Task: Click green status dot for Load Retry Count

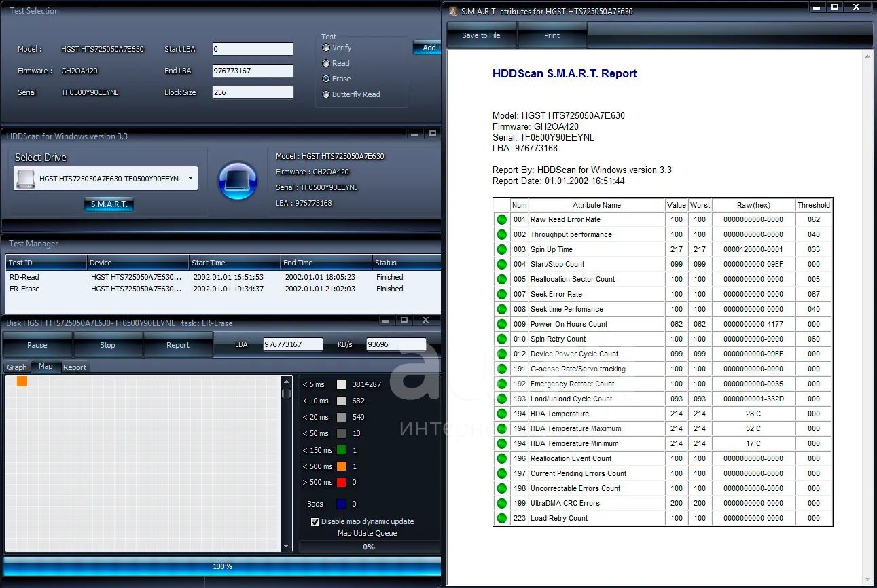Action: pyautogui.click(x=502, y=518)
